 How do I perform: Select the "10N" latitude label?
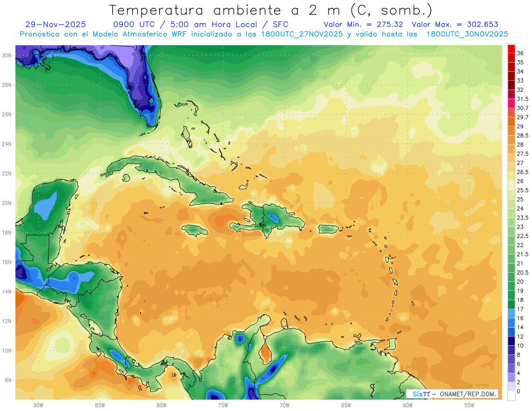7,351
